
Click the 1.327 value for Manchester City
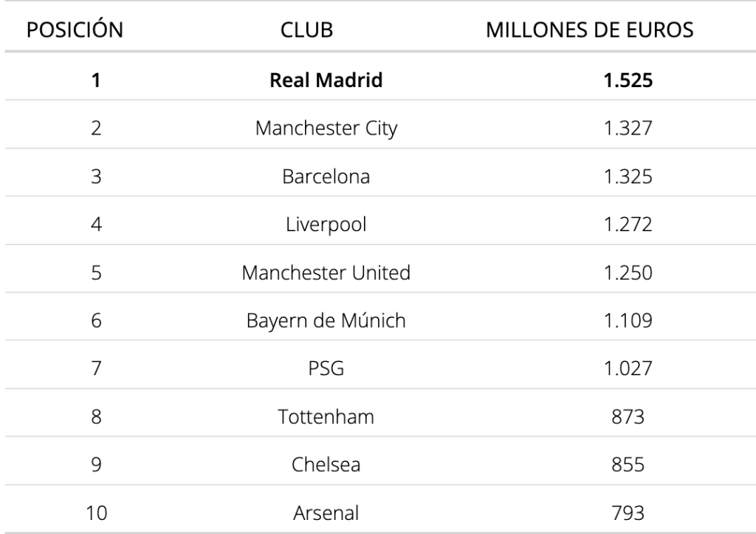(x=628, y=129)
